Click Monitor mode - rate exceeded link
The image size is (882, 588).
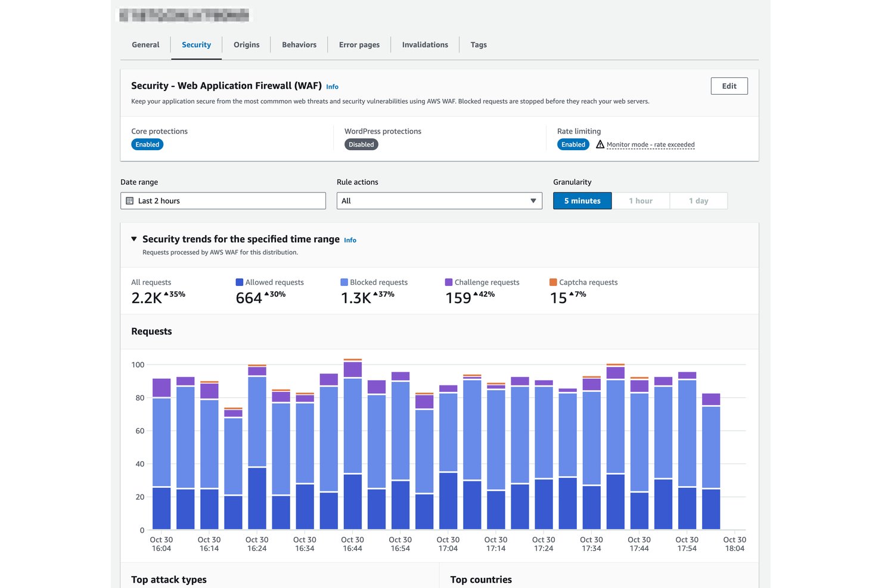pos(650,145)
